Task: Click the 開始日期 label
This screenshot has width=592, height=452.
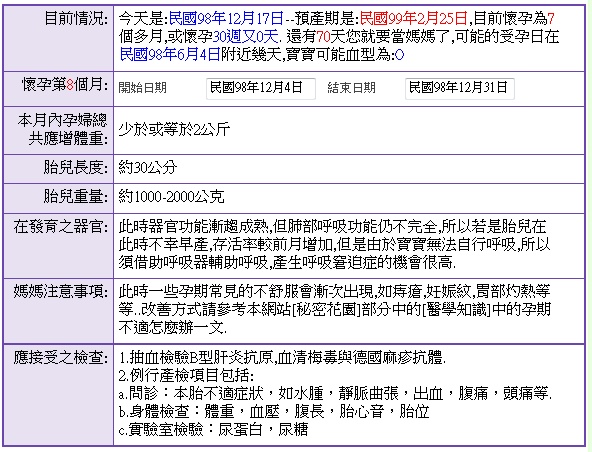Action: coord(142,88)
